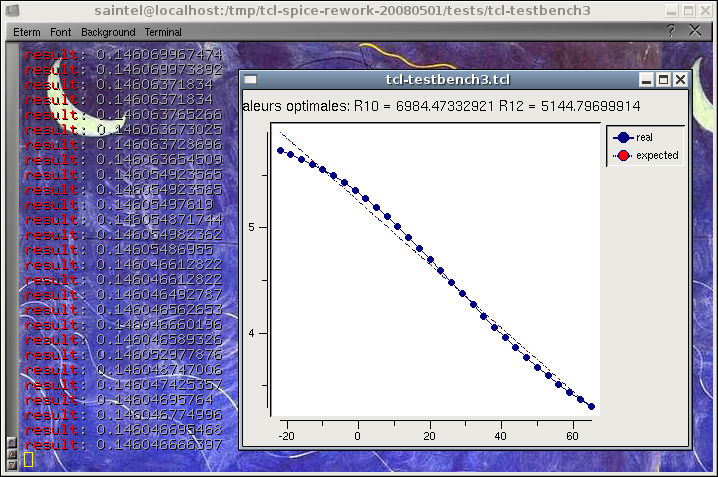Click the yellow terminal cursor
718x477 pixels.
click(29, 459)
